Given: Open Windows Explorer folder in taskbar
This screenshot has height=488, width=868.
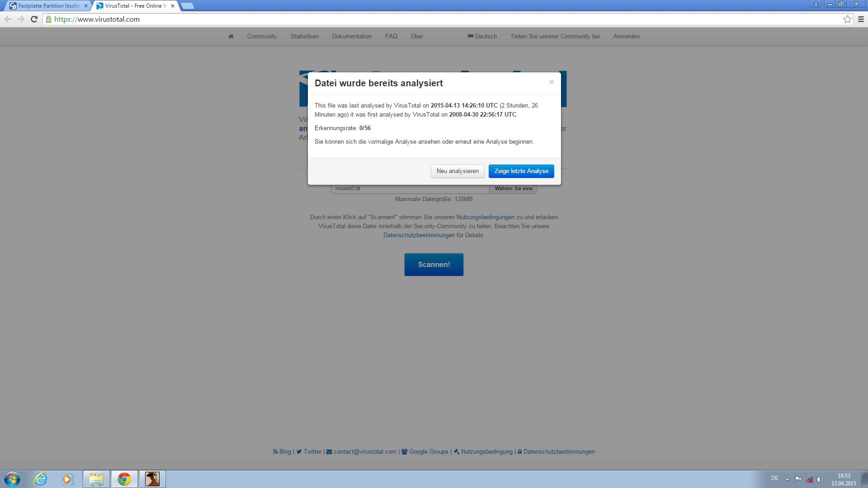Looking at the screenshot, I should pos(96,479).
